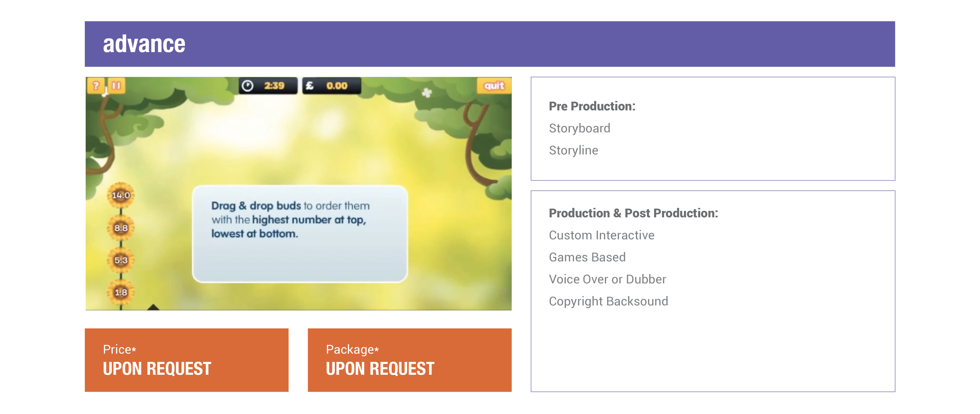Select the 14.0 sunflower bud
This screenshot has height=414, width=980.
(x=121, y=195)
